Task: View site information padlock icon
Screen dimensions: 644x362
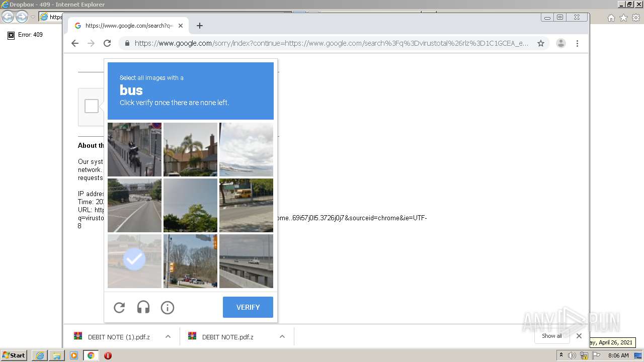Action: [x=127, y=43]
